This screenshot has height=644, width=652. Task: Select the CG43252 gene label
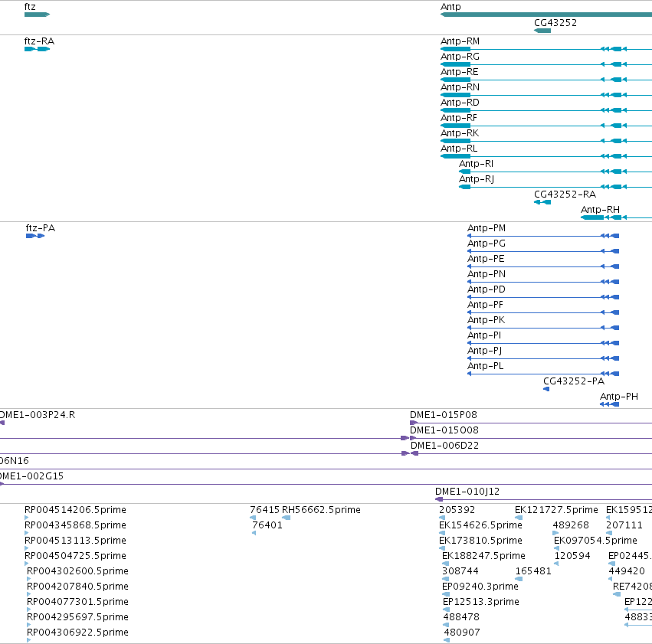(x=555, y=23)
